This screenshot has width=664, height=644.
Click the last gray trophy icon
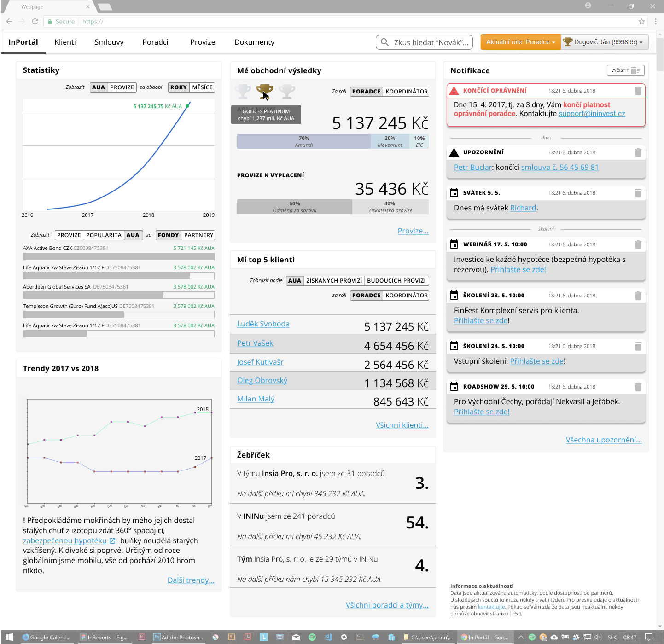pyautogui.click(x=286, y=92)
